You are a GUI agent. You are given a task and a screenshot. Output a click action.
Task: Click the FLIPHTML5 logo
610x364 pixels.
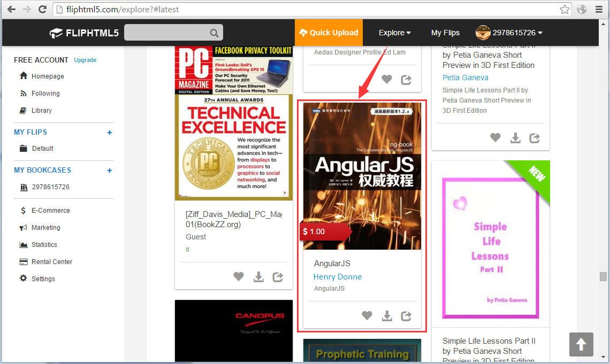click(x=84, y=33)
